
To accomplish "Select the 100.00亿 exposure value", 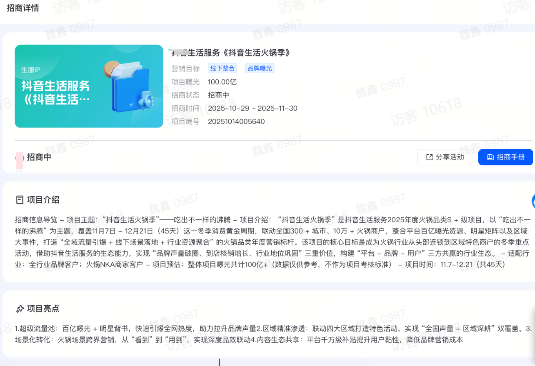I will (x=222, y=82).
